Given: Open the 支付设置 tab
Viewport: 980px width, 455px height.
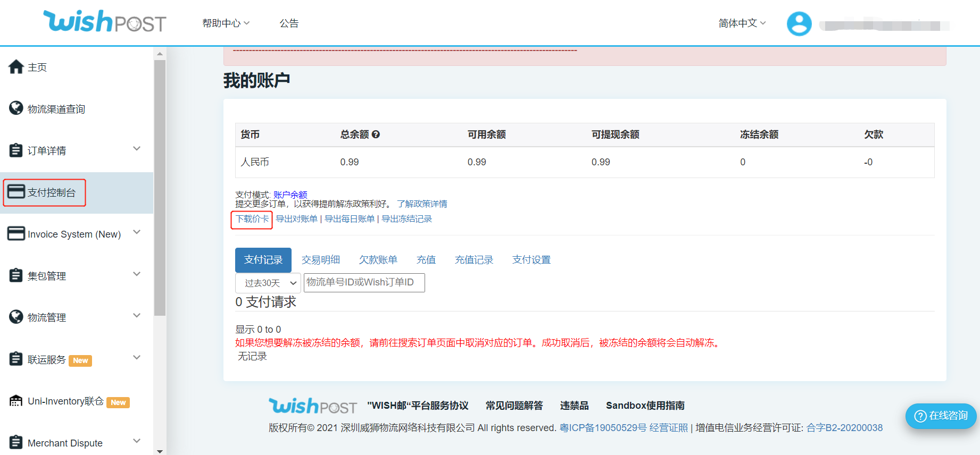Looking at the screenshot, I should tap(531, 260).
